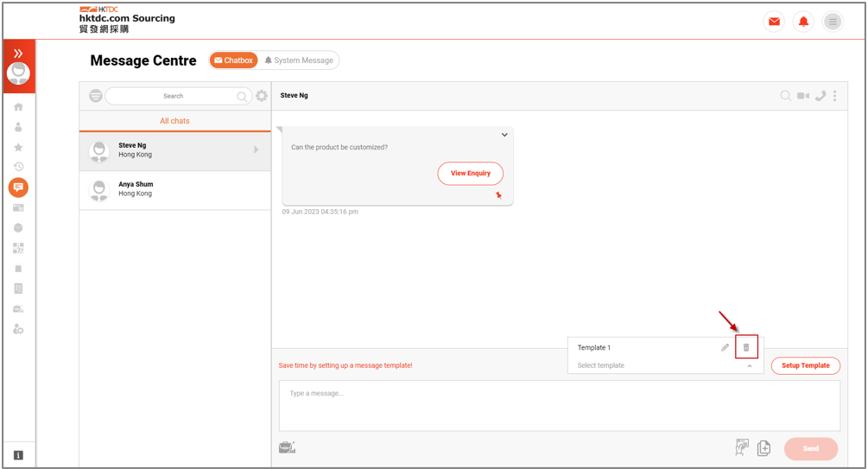Select the All chats tab
The height and width of the screenshot is (469, 868).
click(x=175, y=121)
